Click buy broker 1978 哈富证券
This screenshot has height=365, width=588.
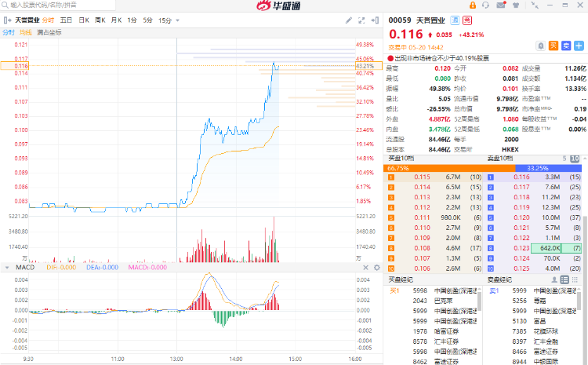pos(436,331)
